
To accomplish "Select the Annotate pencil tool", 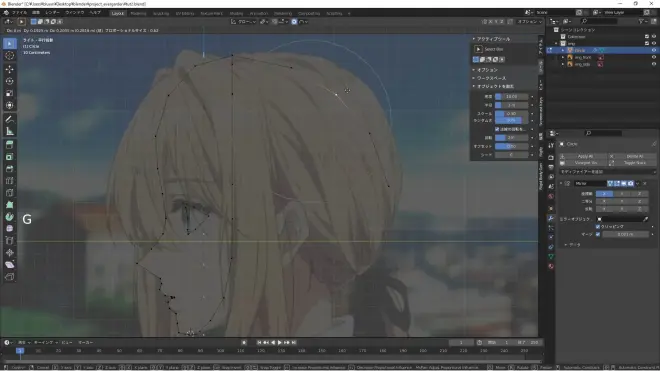I will pyautogui.click(x=10, y=119).
